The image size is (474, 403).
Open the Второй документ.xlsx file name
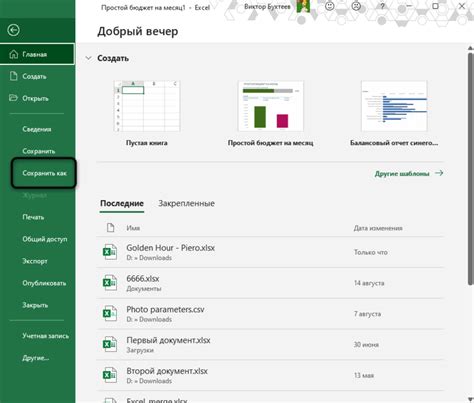pos(167,371)
